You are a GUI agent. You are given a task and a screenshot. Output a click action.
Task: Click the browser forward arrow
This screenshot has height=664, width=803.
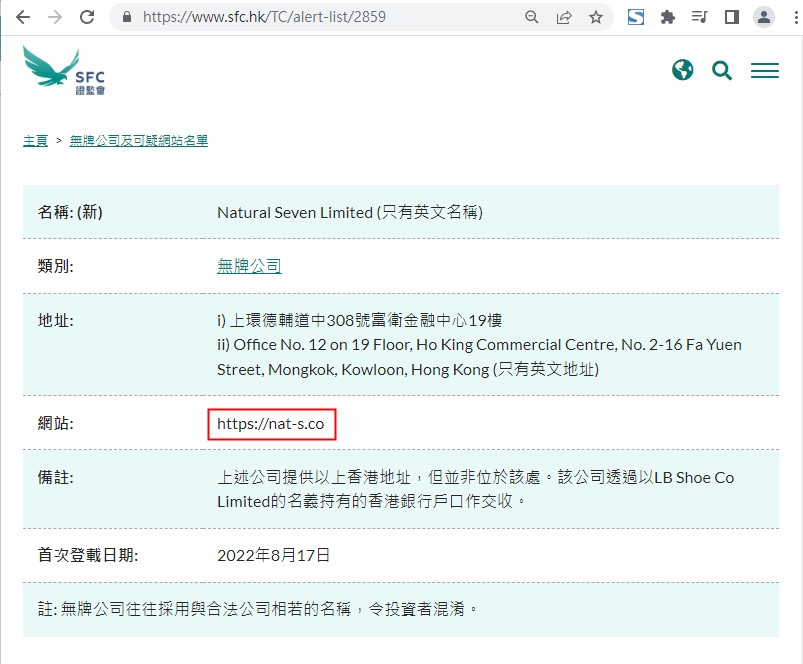[x=54, y=17]
